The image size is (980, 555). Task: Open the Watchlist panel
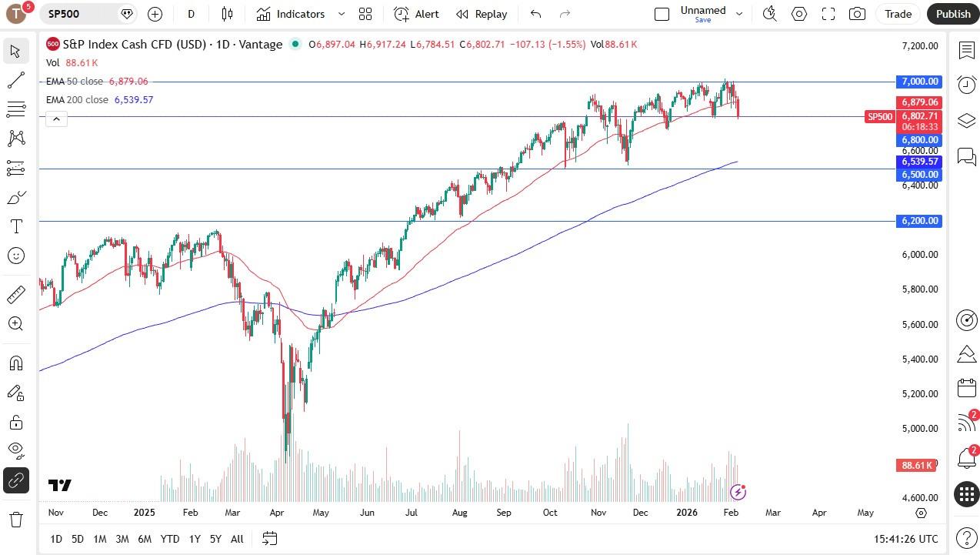point(967,50)
